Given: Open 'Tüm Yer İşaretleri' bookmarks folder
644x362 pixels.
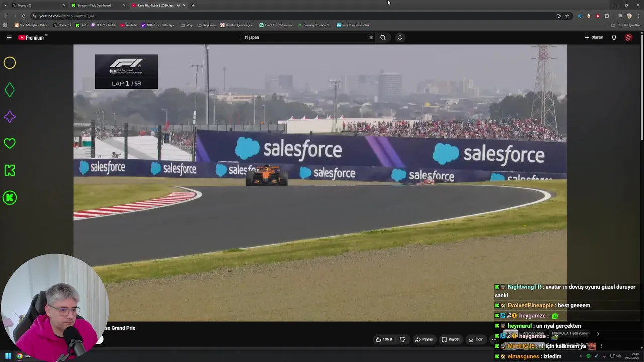Looking at the screenshot, I should coord(625,25).
